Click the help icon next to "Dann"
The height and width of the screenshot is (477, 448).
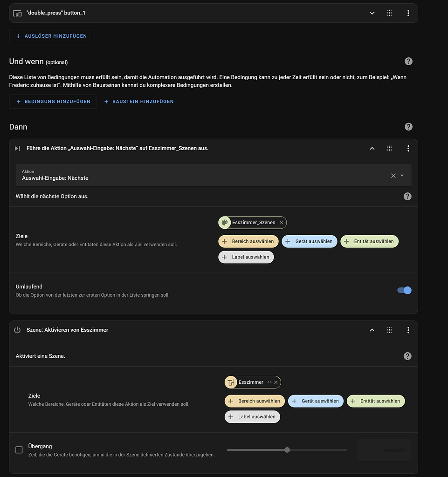408,126
